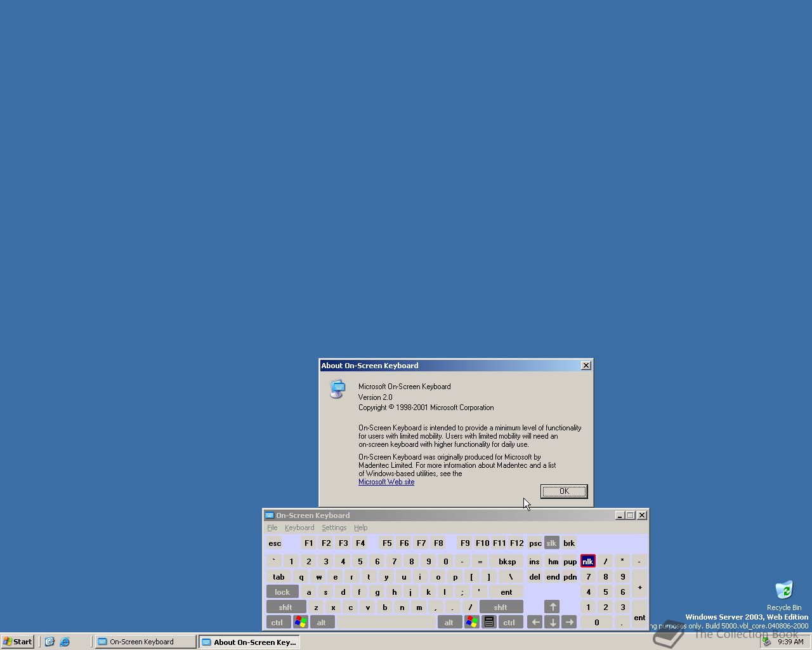Toggle the left ctrl key
812x650 pixels.
277,622
